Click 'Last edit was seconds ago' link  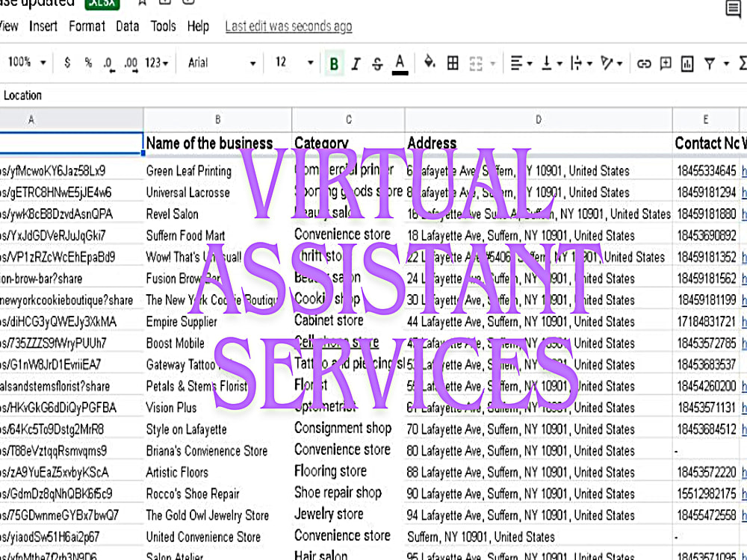(288, 26)
